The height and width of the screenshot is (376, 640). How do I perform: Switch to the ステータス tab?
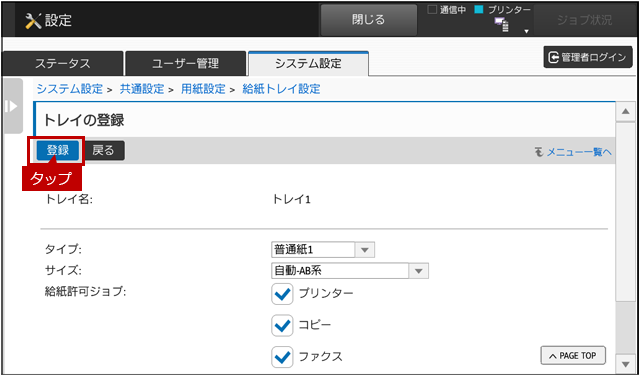(x=62, y=64)
